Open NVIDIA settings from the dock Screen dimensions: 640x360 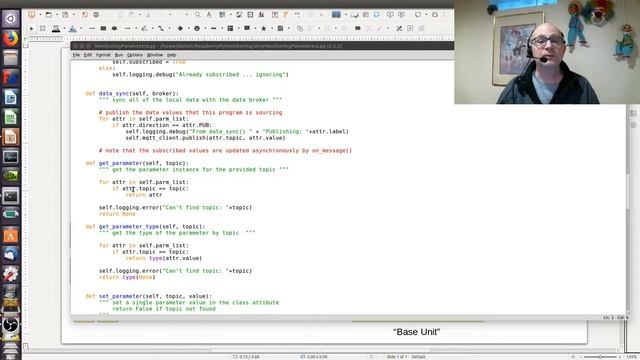pos(11,176)
